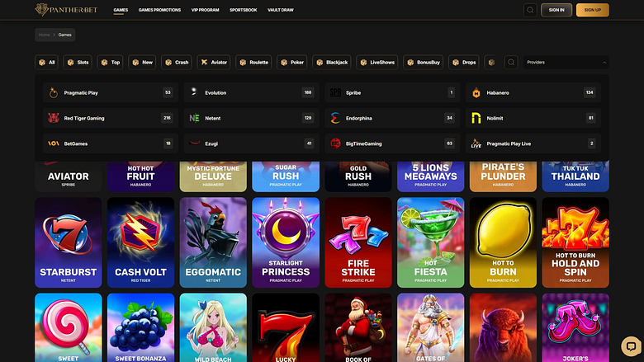Click the Evolution provider logo
Viewport: 644px width, 362px height.
click(x=194, y=92)
